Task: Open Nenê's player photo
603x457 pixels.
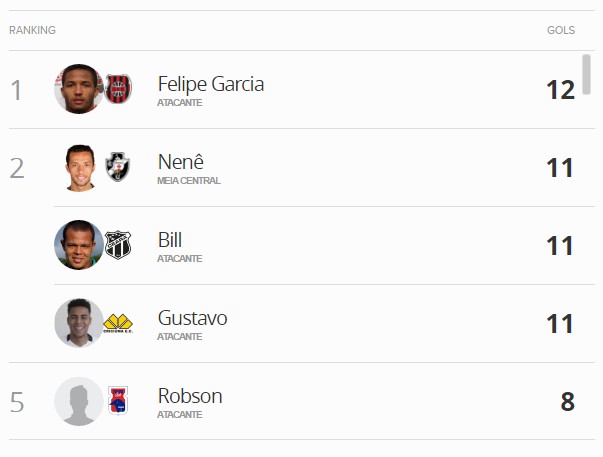Action: pos(78,167)
